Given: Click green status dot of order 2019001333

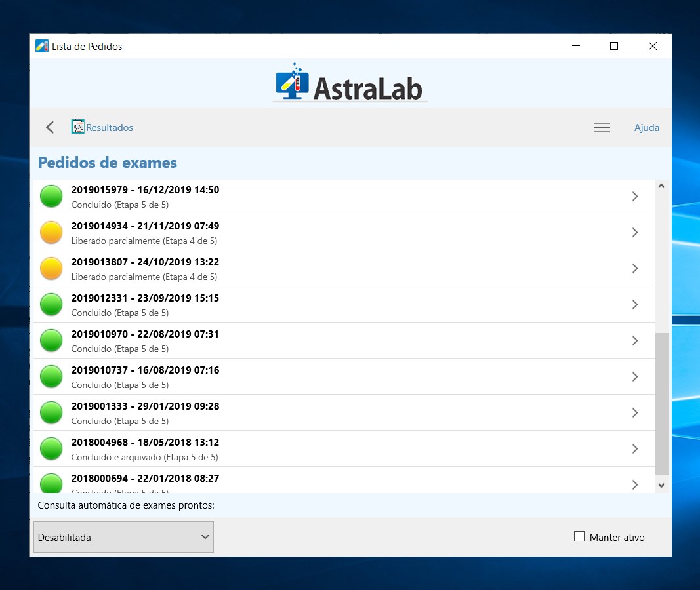Looking at the screenshot, I should [51, 412].
